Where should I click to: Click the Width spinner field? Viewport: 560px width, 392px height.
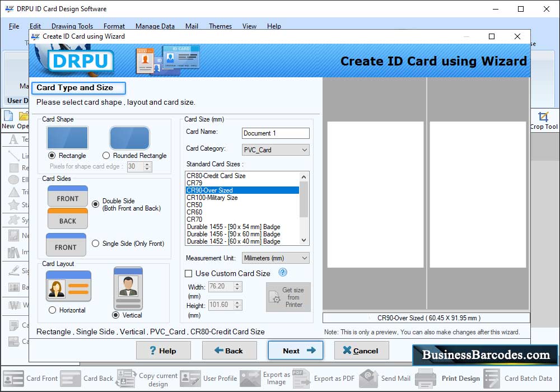225,286
